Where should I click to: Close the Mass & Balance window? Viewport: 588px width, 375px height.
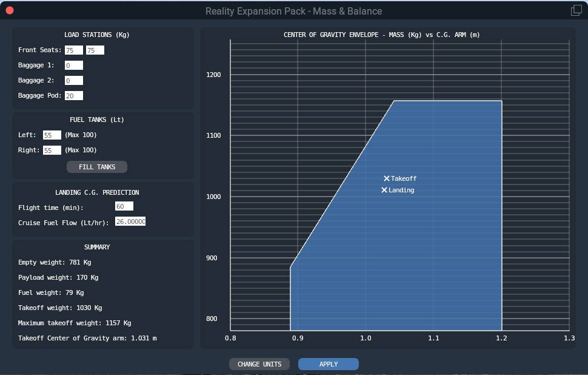pyautogui.click(x=10, y=10)
